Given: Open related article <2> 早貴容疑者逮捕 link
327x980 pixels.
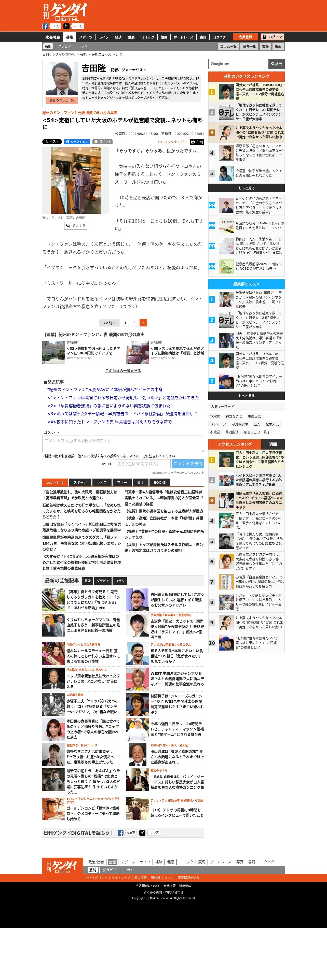Looking at the screenshot, I should [x=108, y=406].
